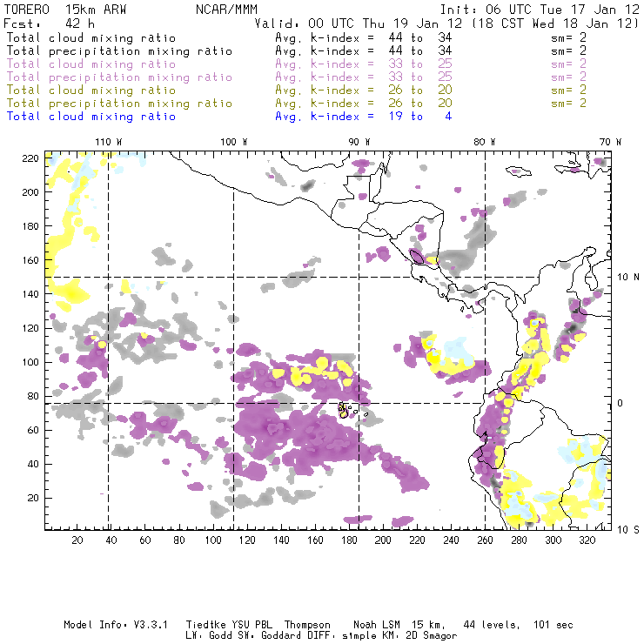Image resolution: width=644 pixels, height=644 pixels.
Task: Click the 'Tiedtke YSU PBL' footer text
Action: (x=229, y=625)
